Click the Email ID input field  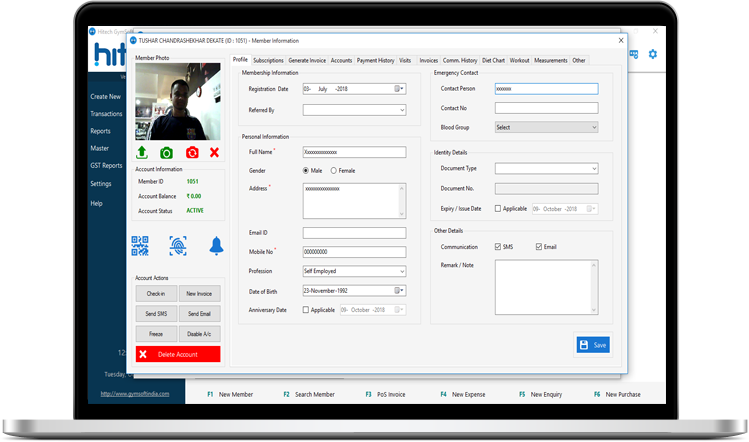(354, 233)
